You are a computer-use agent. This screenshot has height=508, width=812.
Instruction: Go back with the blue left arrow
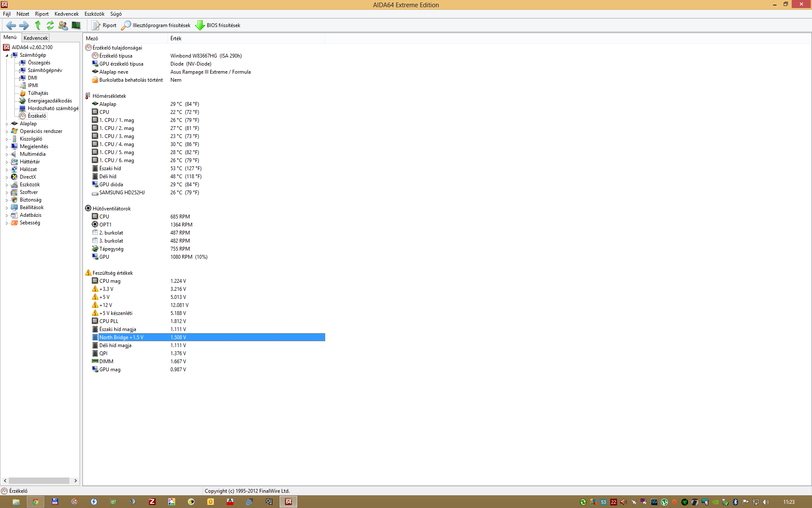11,25
